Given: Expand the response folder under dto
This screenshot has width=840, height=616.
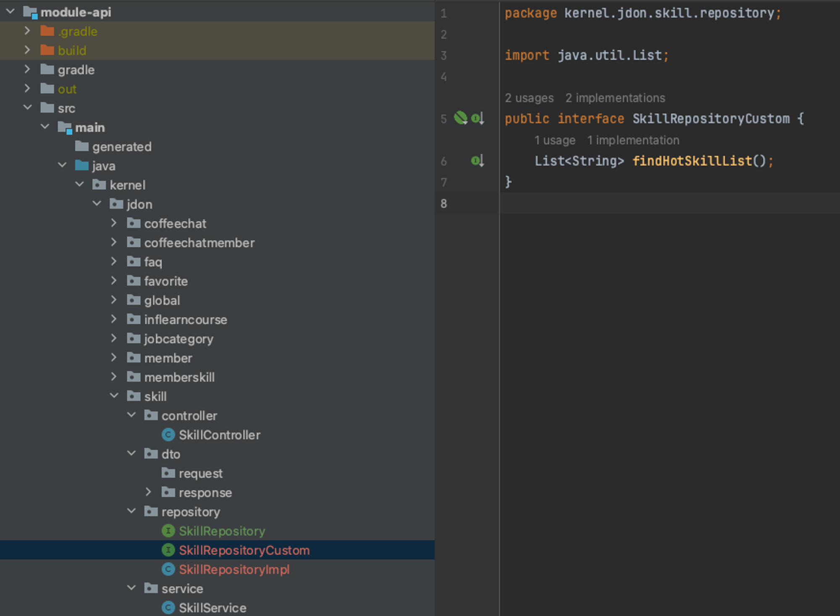Looking at the screenshot, I should [148, 492].
